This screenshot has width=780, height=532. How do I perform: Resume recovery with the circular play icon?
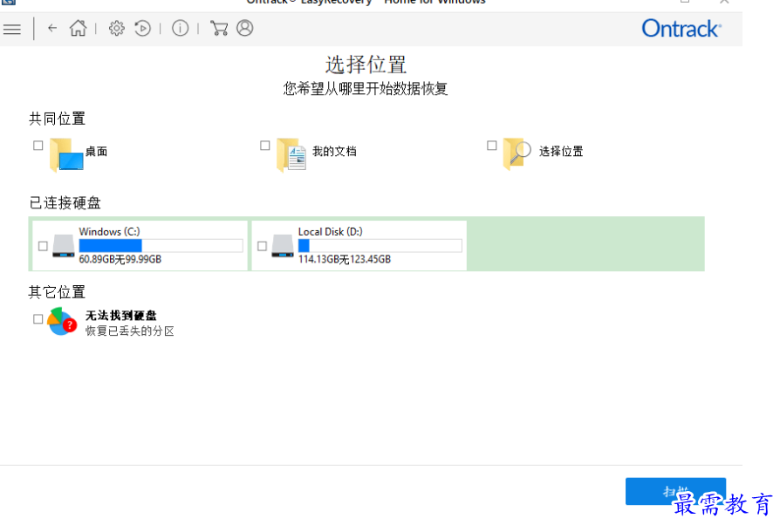click(143, 28)
